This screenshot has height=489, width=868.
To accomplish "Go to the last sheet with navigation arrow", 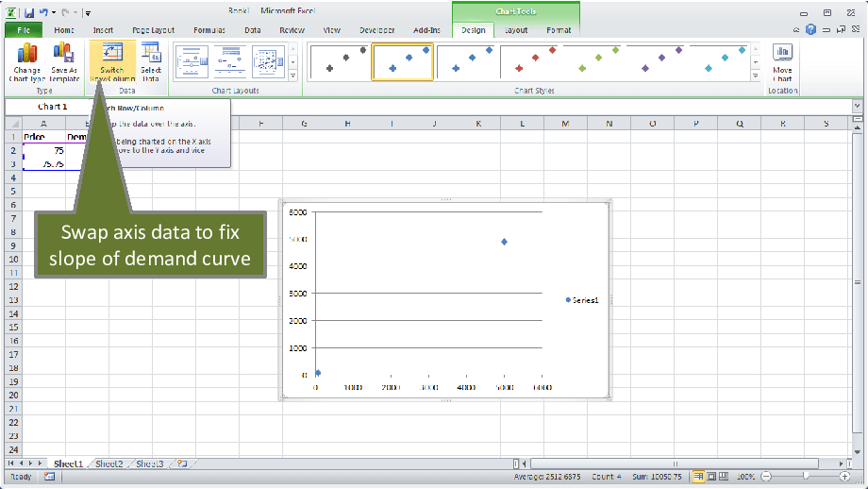I will 40,463.
